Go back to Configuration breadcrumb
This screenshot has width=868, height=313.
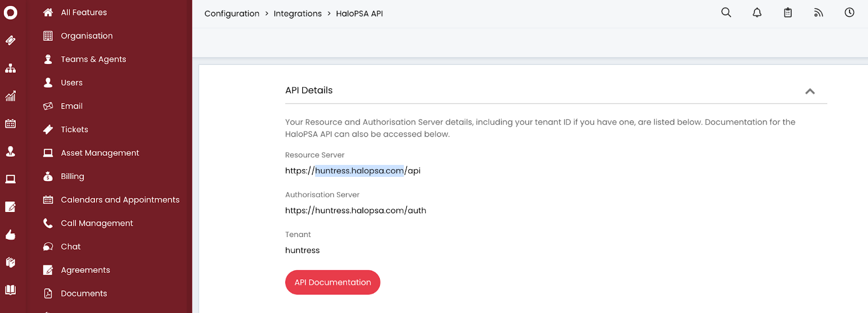(232, 14)
